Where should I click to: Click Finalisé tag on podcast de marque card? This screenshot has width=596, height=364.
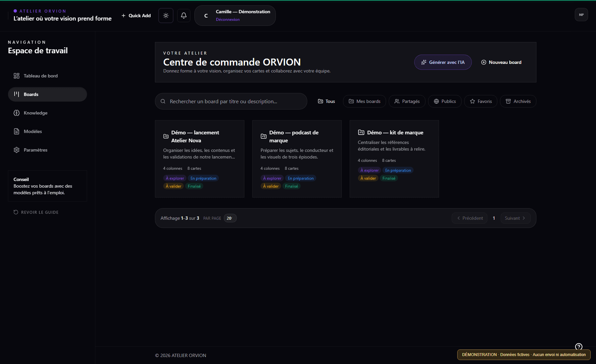(292, 186)
